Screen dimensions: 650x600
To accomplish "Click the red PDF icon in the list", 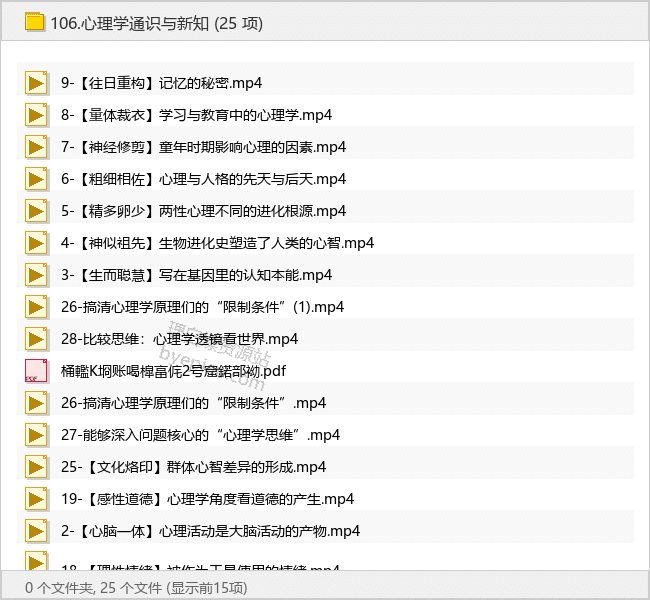I will click(36, 371).
